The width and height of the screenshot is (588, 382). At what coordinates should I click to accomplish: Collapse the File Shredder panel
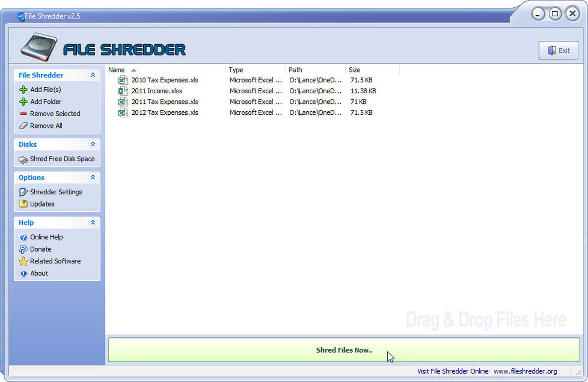pos(93,75)
